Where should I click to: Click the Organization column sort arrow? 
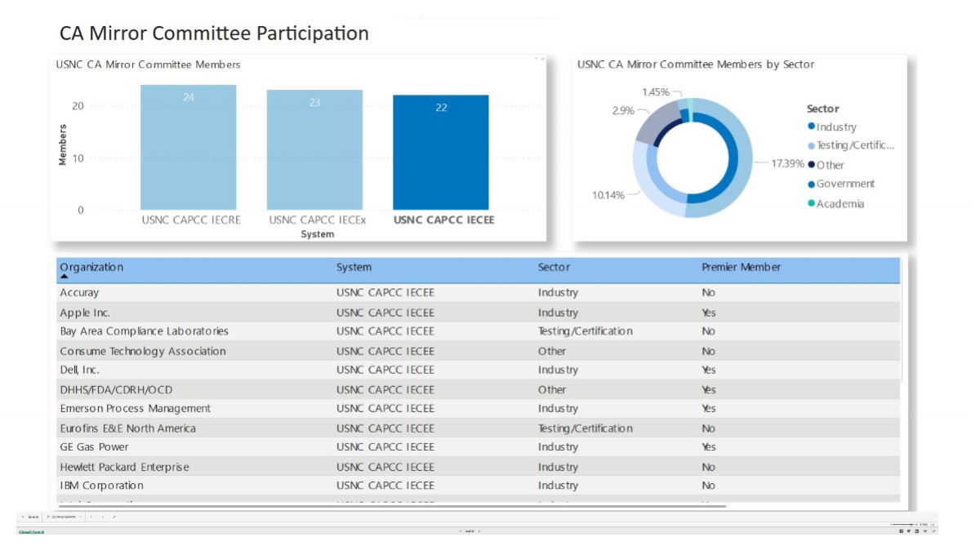[x=65, y=277]
